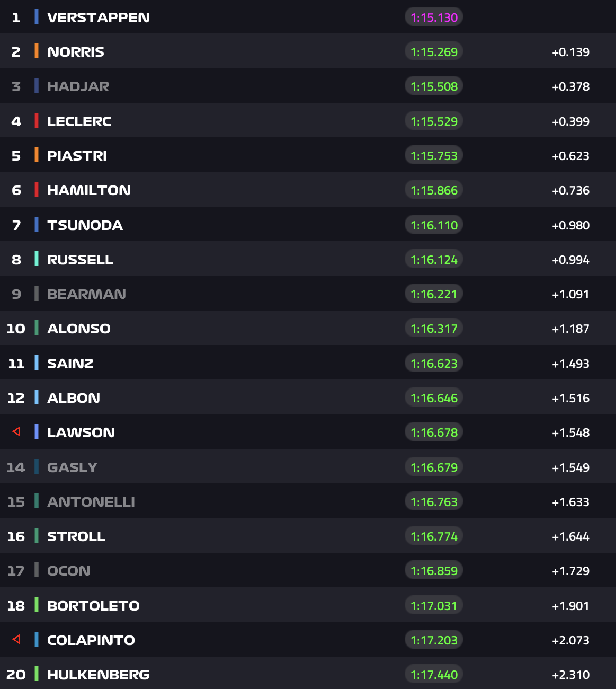Select Bortoleto's driver name

93,606
